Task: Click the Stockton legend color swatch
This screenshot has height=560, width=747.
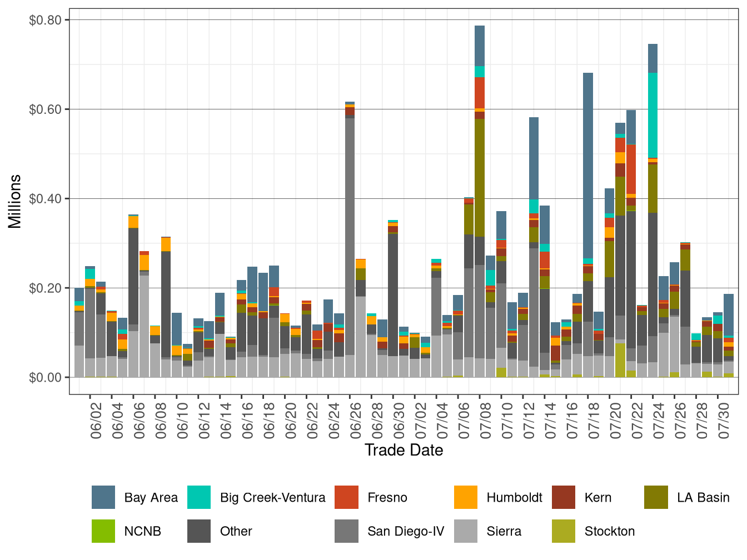Action: click(x=564, y=531)
